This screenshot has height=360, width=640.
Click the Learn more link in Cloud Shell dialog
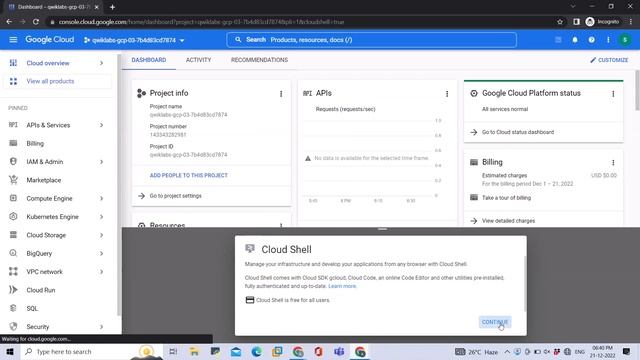click(x=342, y=286)
